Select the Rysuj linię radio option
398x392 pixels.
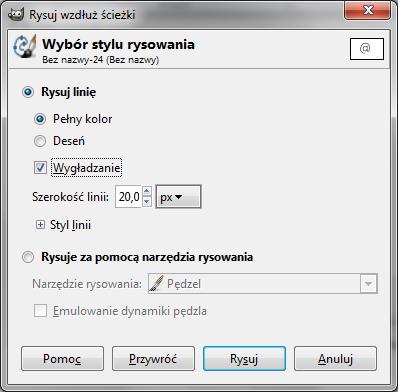(28, 92)
